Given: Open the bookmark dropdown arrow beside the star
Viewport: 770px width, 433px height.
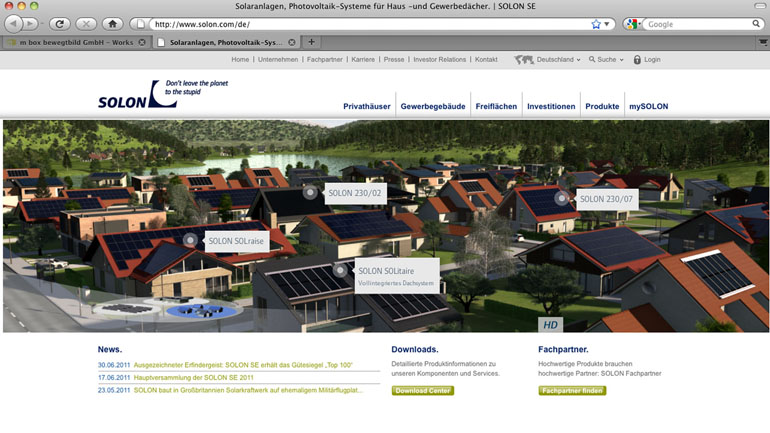Looking at the screenshot, I should [x=607, y=24].
